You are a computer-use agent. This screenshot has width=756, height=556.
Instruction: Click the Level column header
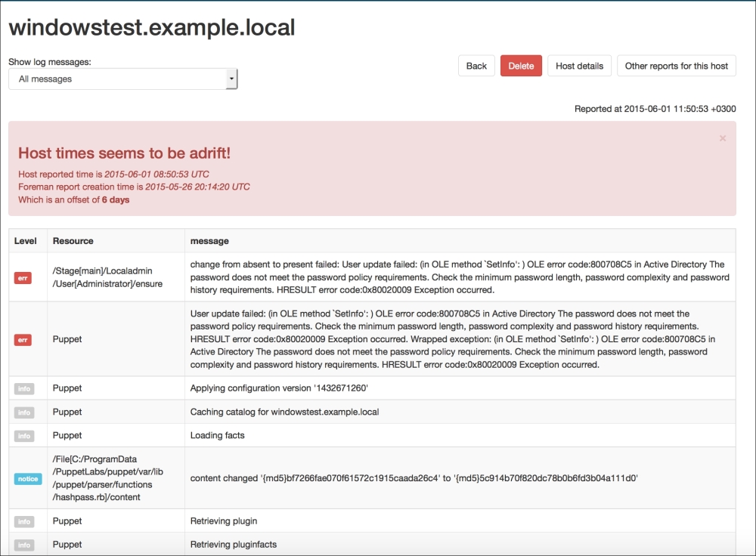pos(26,241)
